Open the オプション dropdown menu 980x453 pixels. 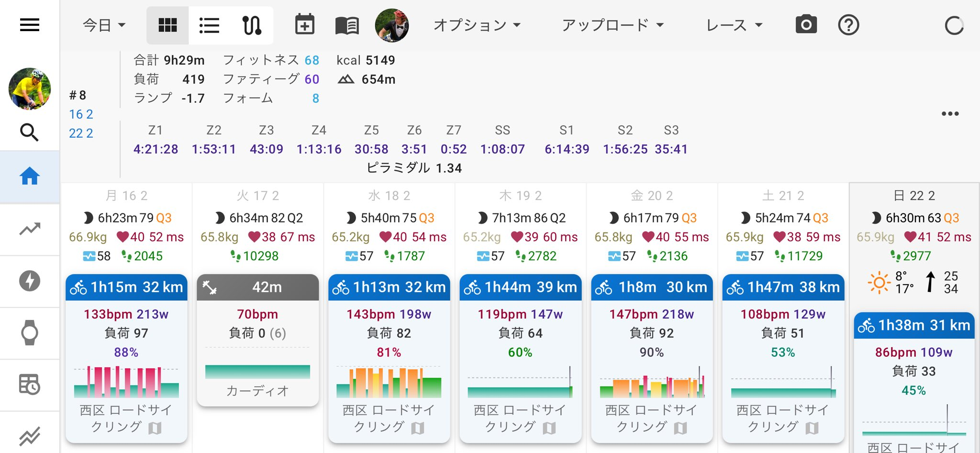tap(477, 25)
